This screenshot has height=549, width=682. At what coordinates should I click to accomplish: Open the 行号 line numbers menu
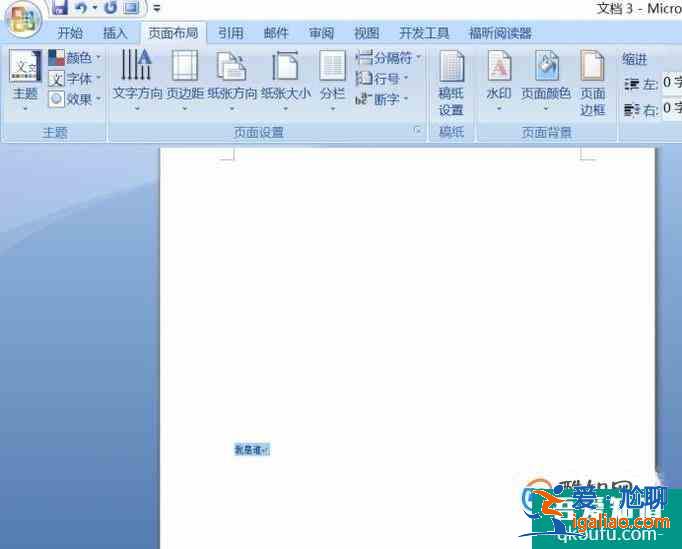click(382, 78)
